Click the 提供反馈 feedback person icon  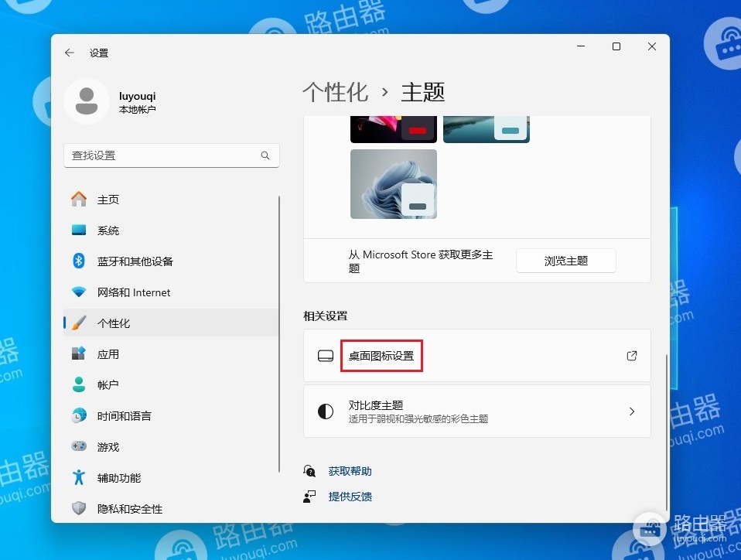309,497
